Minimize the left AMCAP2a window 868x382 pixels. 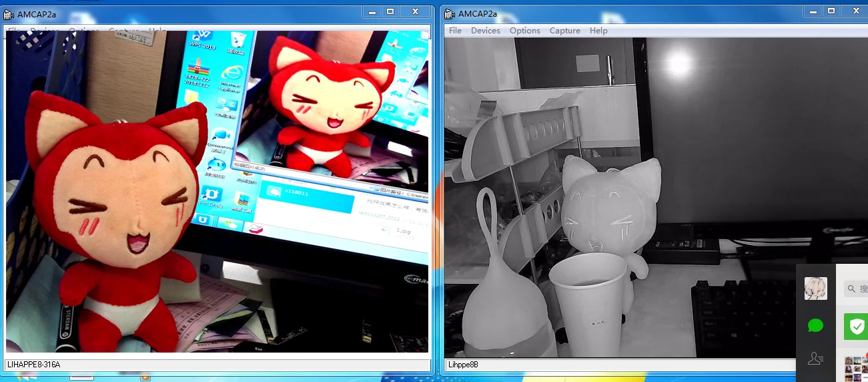[372, 11]
